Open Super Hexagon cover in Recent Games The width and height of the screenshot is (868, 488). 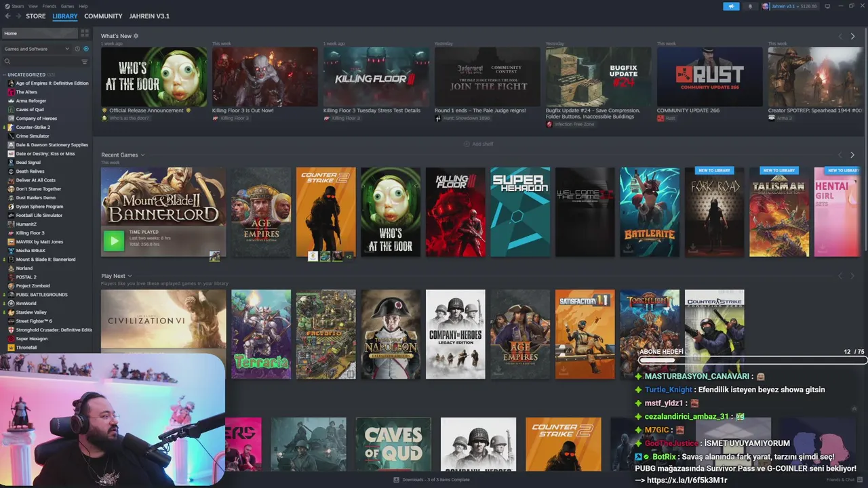click(520, 212)
